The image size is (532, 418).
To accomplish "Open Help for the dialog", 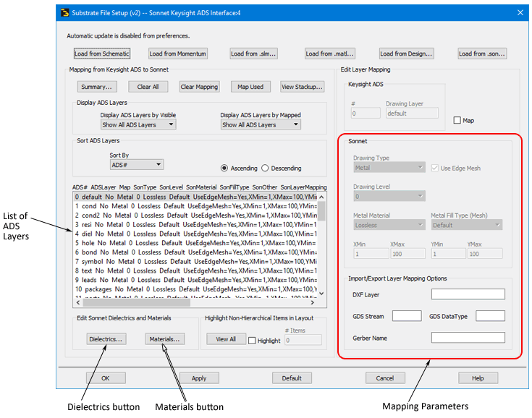I will click(478, 378).
